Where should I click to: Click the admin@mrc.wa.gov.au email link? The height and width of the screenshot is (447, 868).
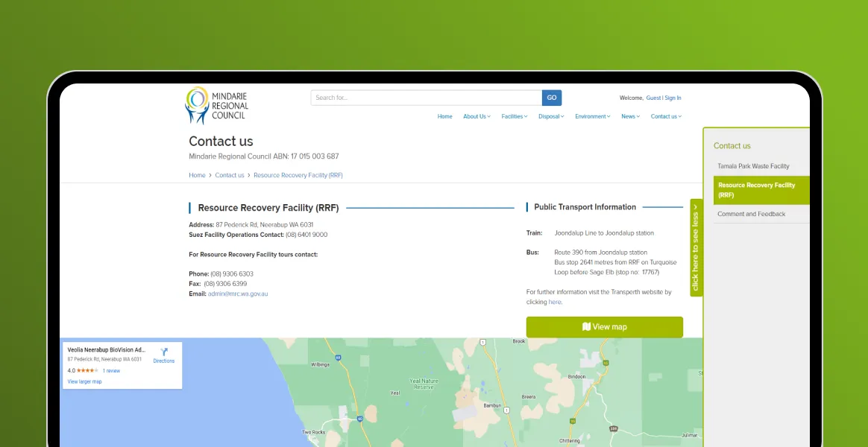[238, 294]
